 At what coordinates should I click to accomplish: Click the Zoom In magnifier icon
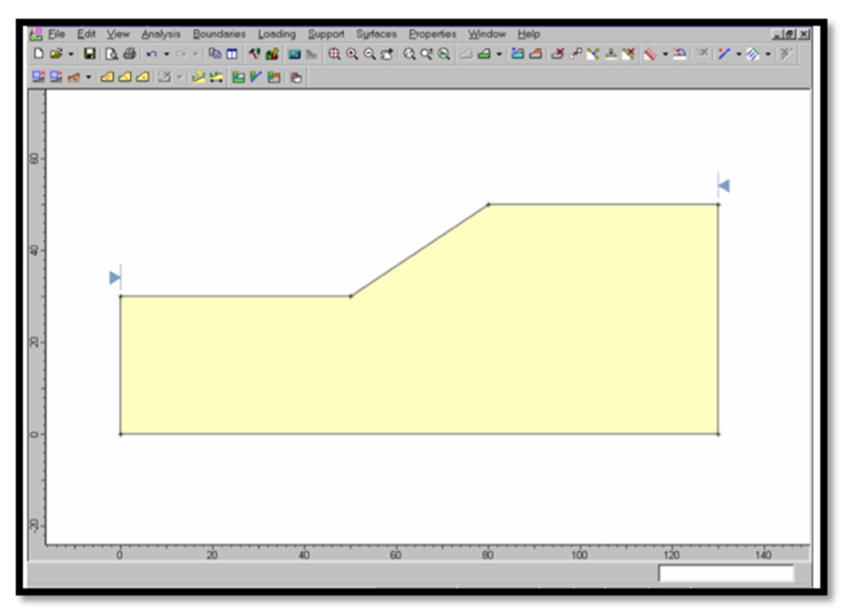(352, 54)
